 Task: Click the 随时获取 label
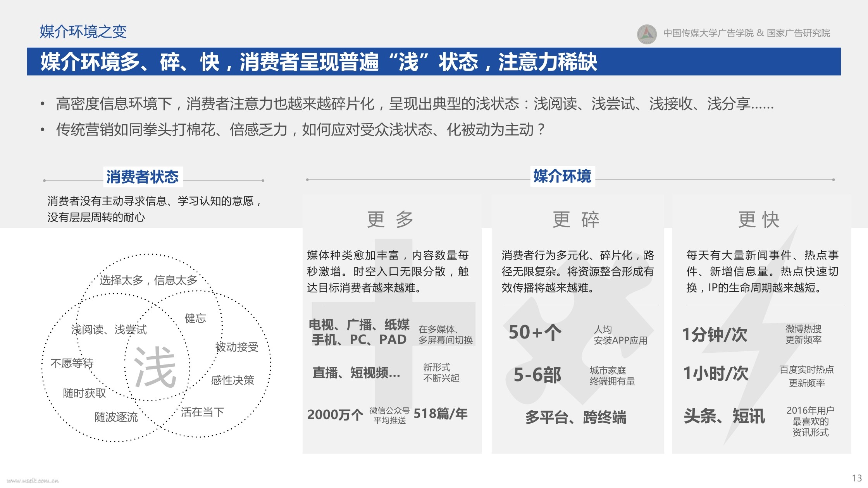pos(84,393)
